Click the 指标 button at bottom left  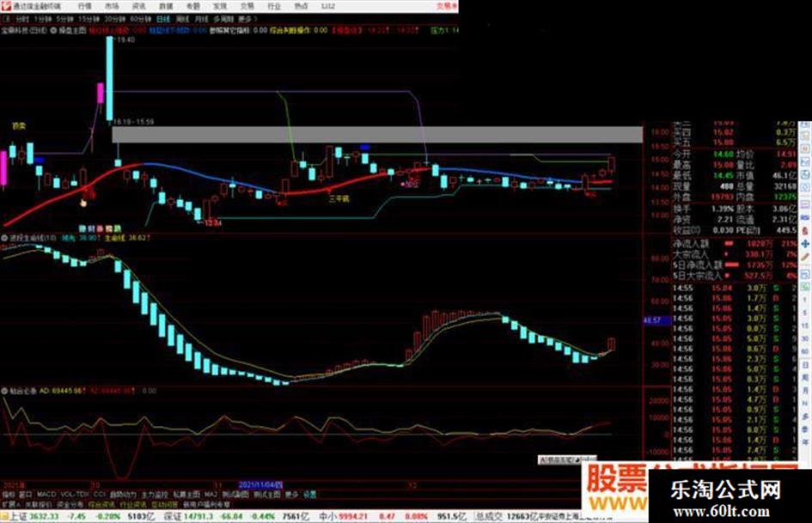click(x=9, y=495)
